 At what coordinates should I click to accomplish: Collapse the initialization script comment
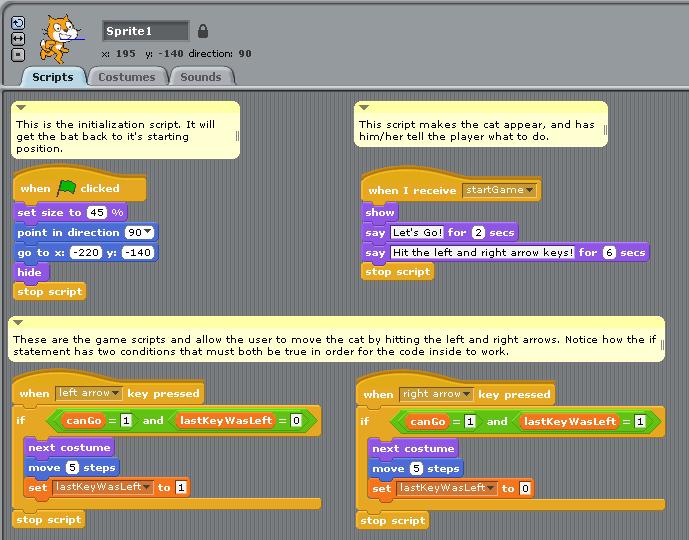pyautogui.click(x=21, y=107)
